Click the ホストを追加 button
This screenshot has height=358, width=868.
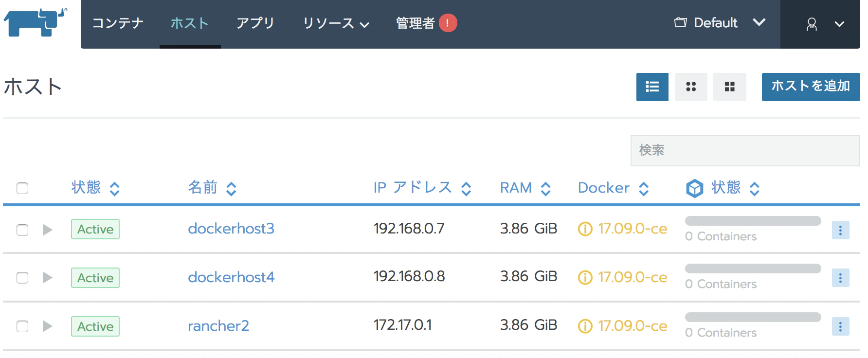click(811, 87)
